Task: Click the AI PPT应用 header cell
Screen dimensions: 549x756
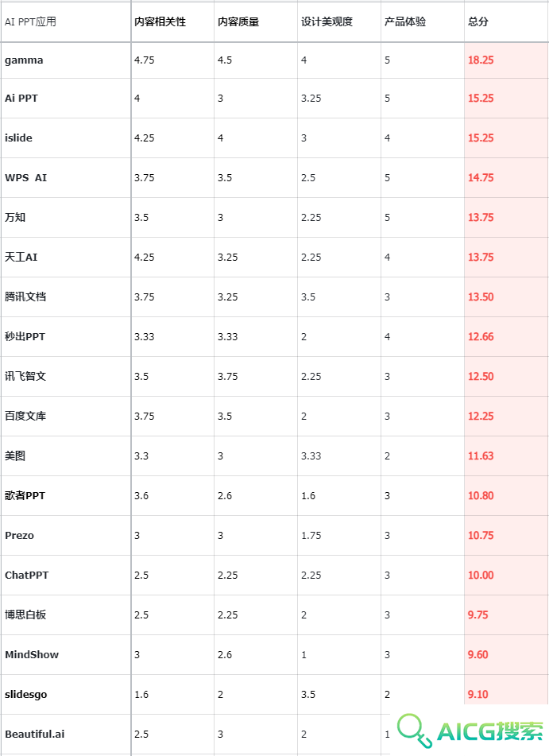Action: [30, 21]
